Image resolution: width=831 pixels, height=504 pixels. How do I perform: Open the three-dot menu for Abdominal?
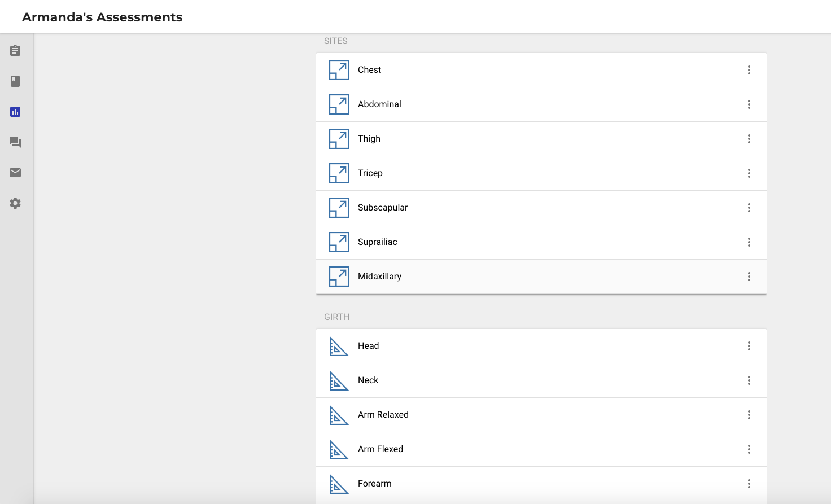pos(749,104)
